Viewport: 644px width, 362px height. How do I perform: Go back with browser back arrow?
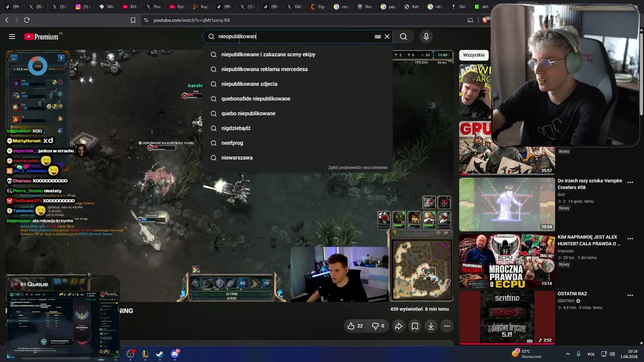pyautogui.click(x=7, y=20)
